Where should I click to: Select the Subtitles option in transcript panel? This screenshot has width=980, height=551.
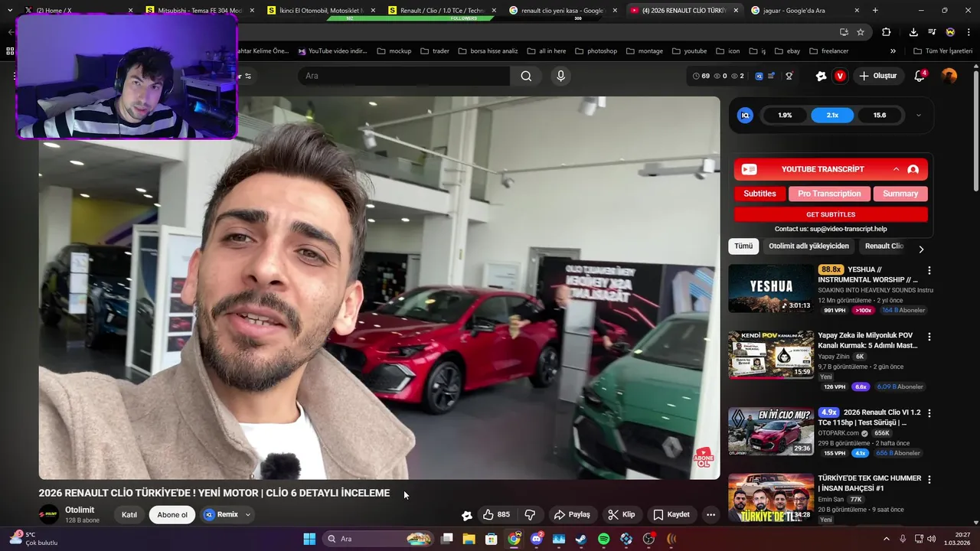click(x=759, y=194)
